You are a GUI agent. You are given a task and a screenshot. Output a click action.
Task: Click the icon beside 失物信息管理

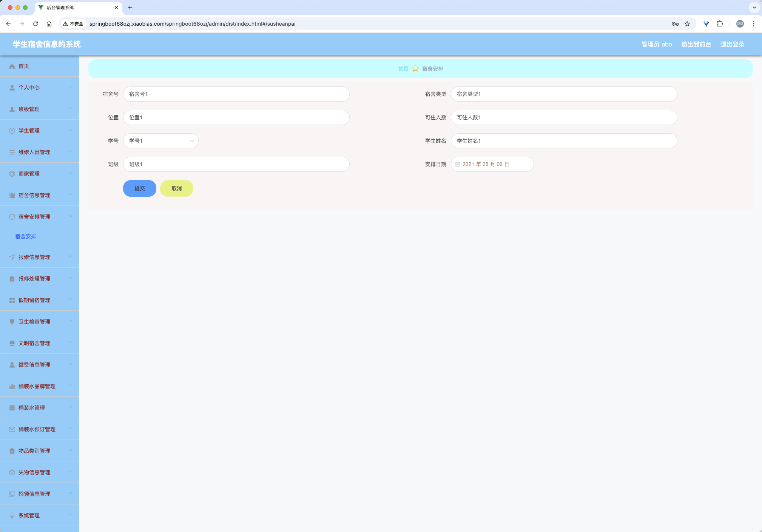12,473
